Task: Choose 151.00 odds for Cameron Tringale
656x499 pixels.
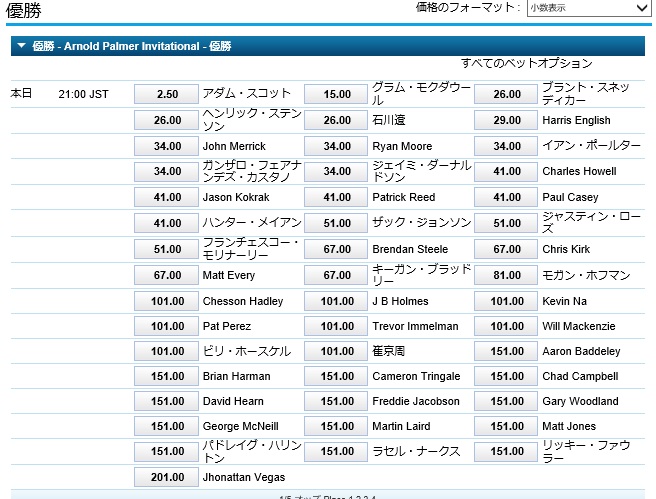Action: (336, 376)
